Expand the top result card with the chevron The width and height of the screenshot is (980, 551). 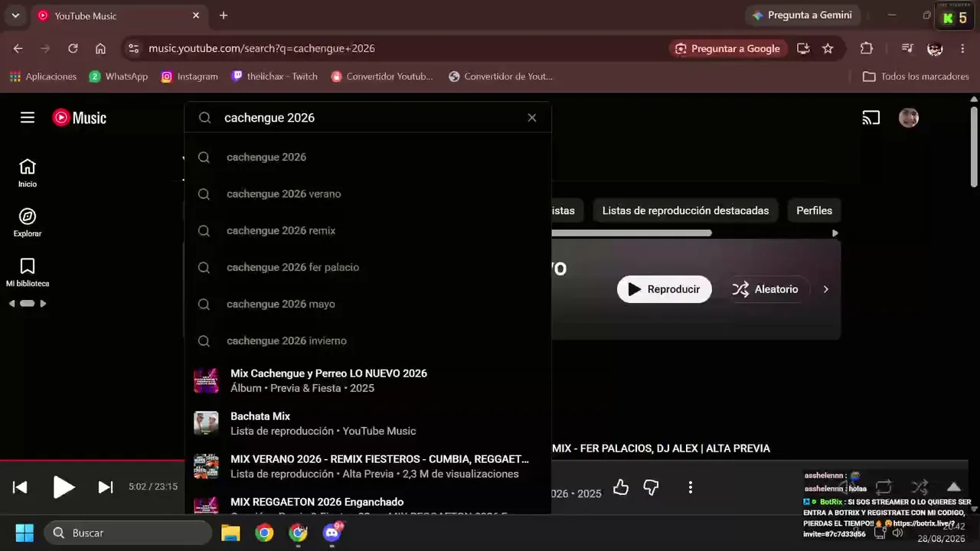pyautogui.click(x=825, y=289)
